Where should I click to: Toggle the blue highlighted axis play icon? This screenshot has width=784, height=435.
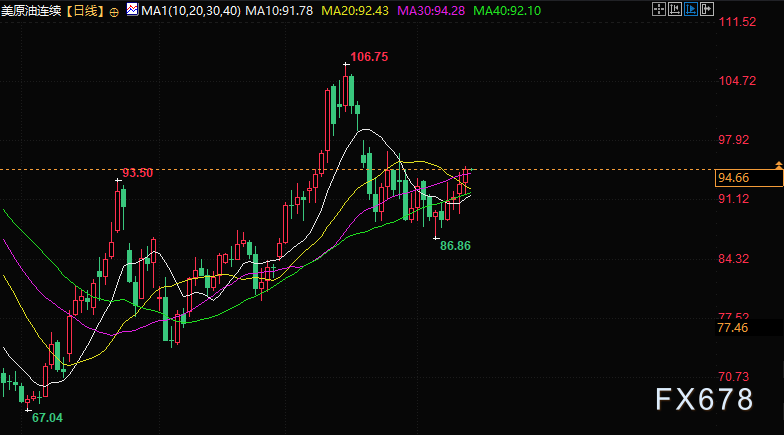click(x=690, y=9)
